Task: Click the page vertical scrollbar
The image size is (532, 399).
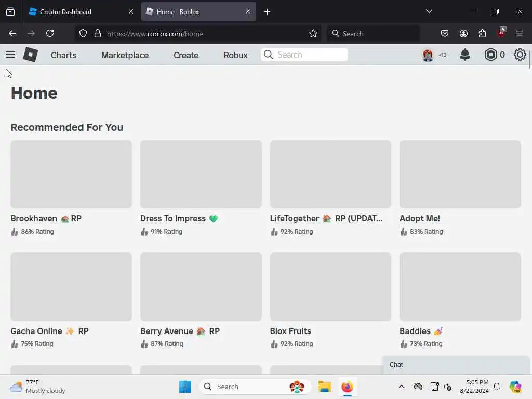Action: [529, 59]
